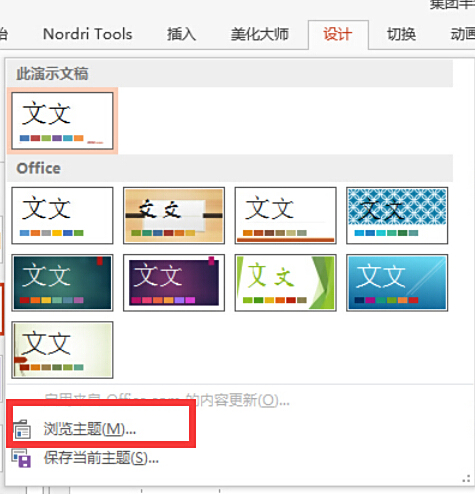Select the current presentation theme thumbnail
The image size is (475, 494).
click(x=62, y=121)
